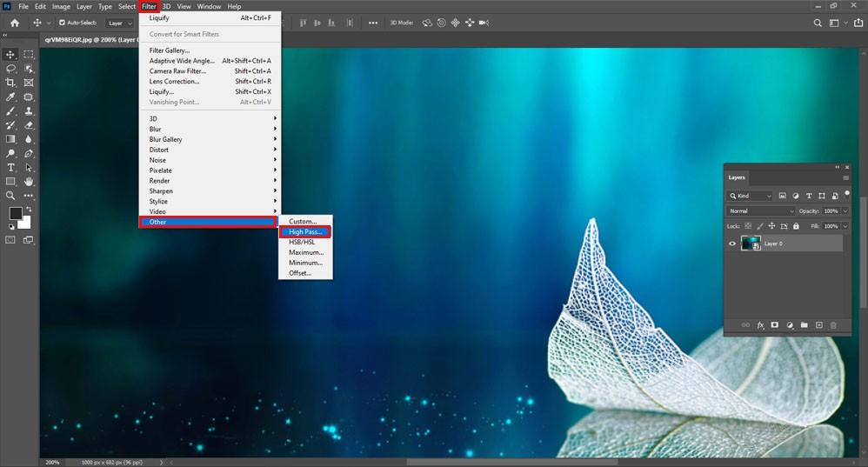Add layer style with the fx icon
868x467 pixels.
[760, 325]
